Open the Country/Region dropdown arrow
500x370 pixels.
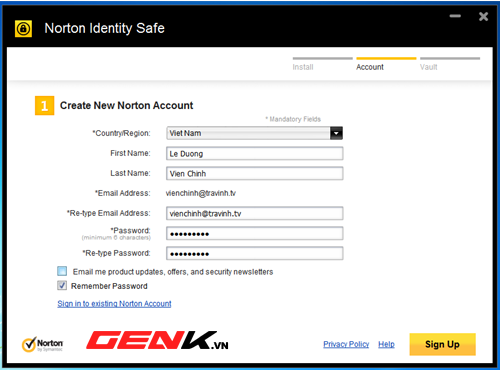(x=336, y=133)
